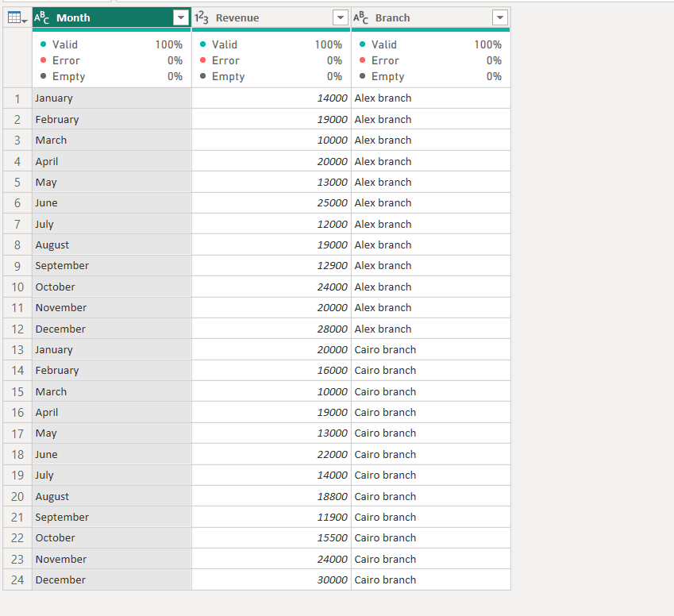Select row number 12
Image resolution: width=674 pixels, height=616 pixels.
17,329
